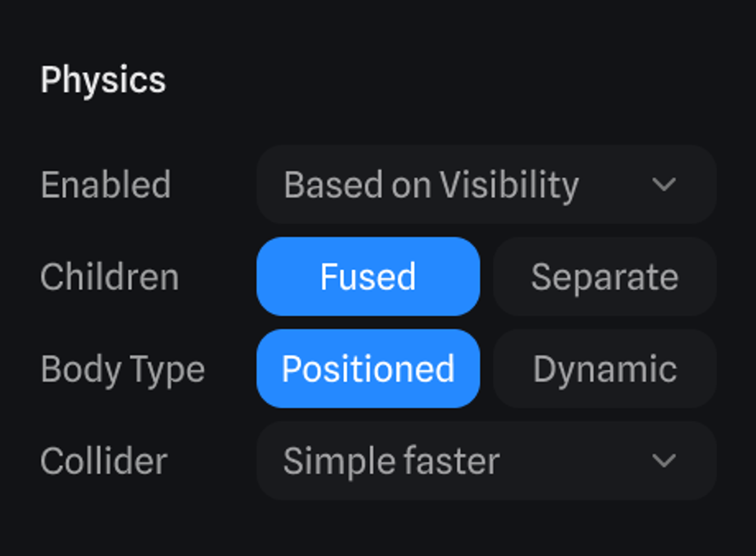
Task: Click the Collider property label
Action: 104,461
